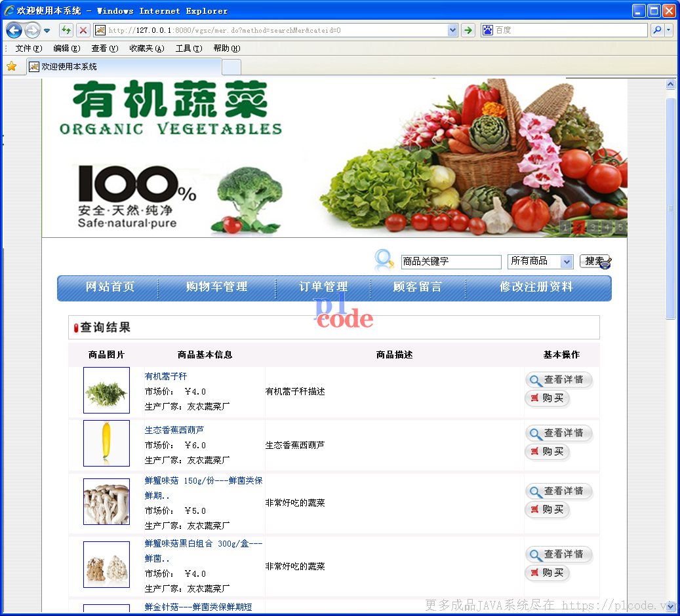Screen dimensions: 680x616
Task: Open the 鲜蟹味菇 150g/份 product link
Action: 204,488
